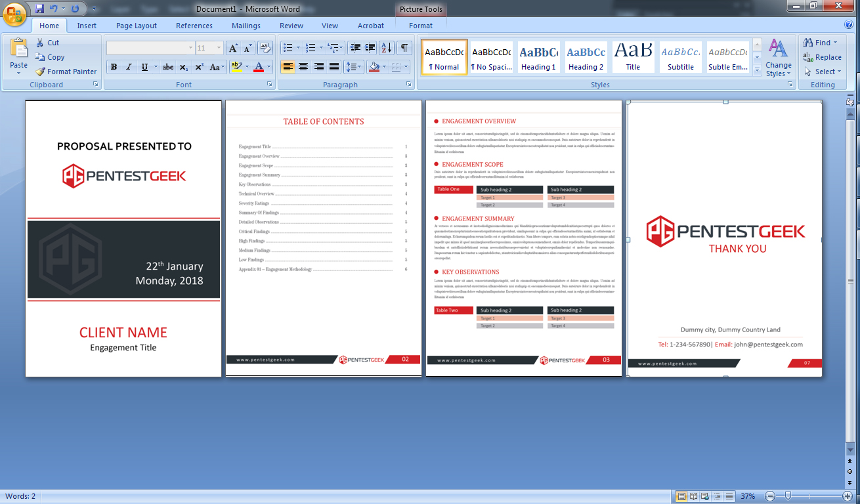The image size is (860, 504).
Task: Expand the Styles gallery More arrow
Action: [757, 70]
